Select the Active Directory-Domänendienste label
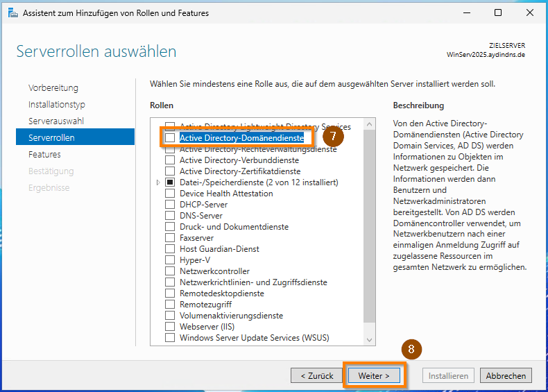Viewport: 548px width, 392px height. pos(241,138)
